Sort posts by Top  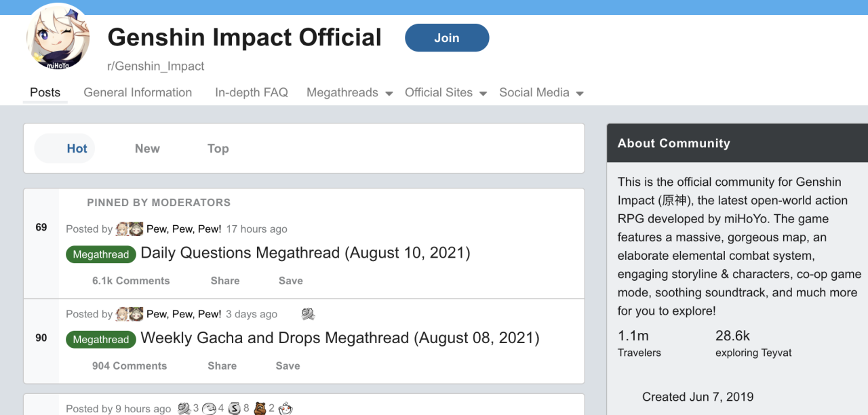[x=218, y=149]
